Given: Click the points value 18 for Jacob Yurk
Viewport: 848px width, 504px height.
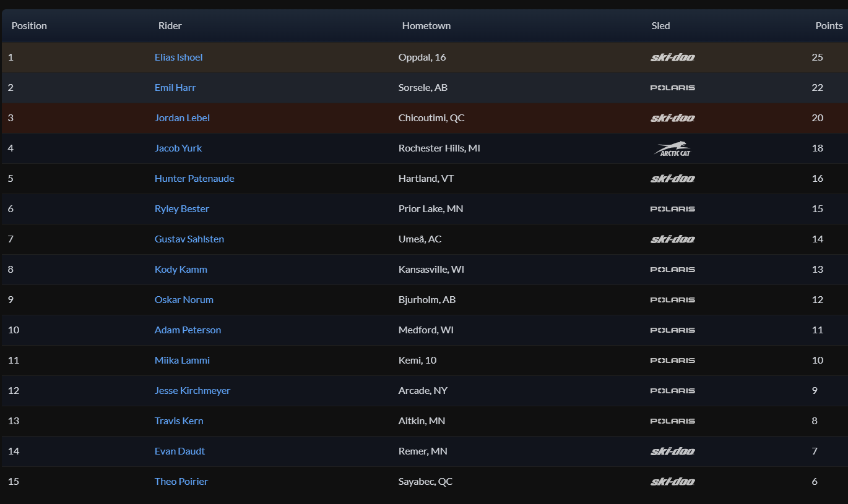Looking at the screenshot, I should tap(817, 148).
